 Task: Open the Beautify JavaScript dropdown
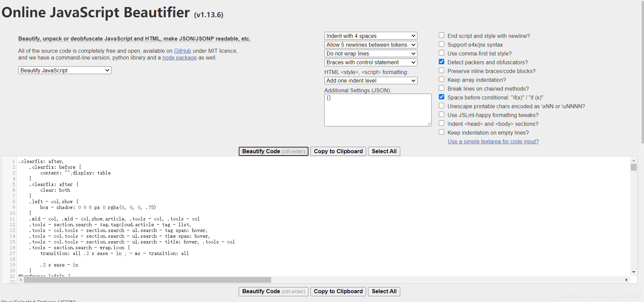[65, 70]
